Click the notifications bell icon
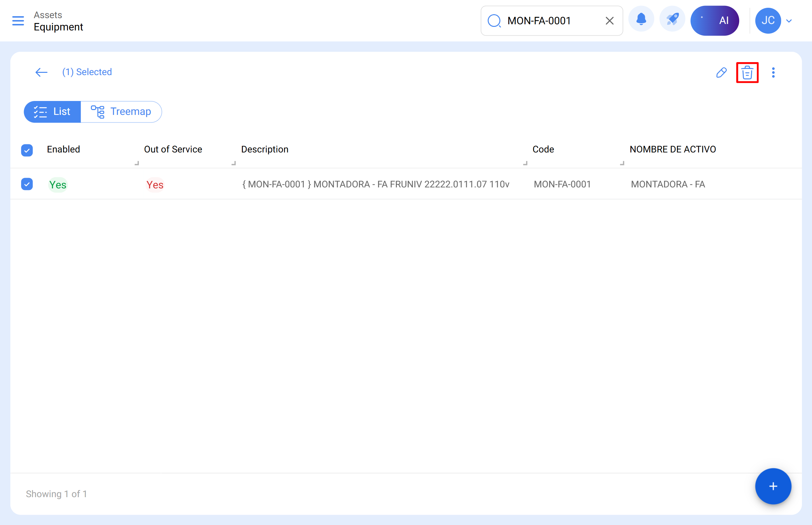 641,20
